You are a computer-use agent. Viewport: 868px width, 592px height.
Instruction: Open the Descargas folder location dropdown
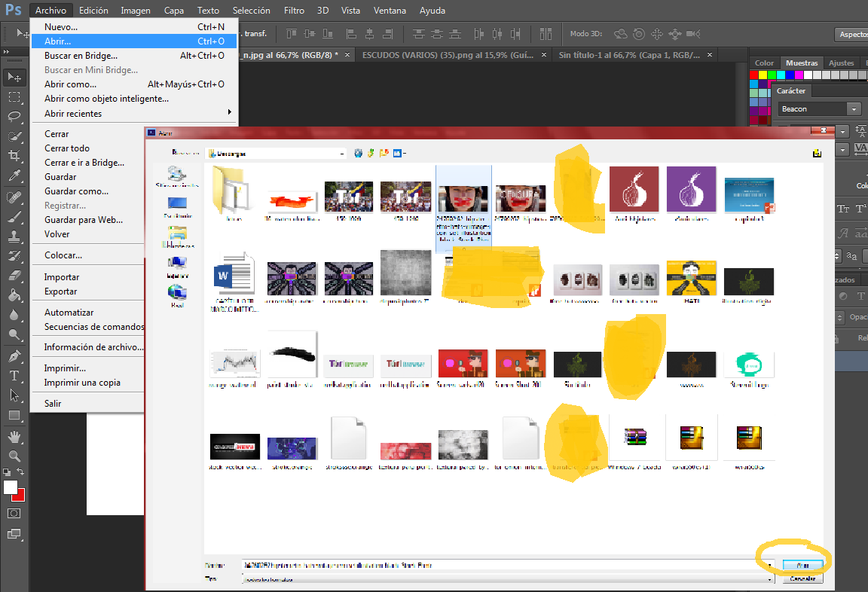point(341,153)
